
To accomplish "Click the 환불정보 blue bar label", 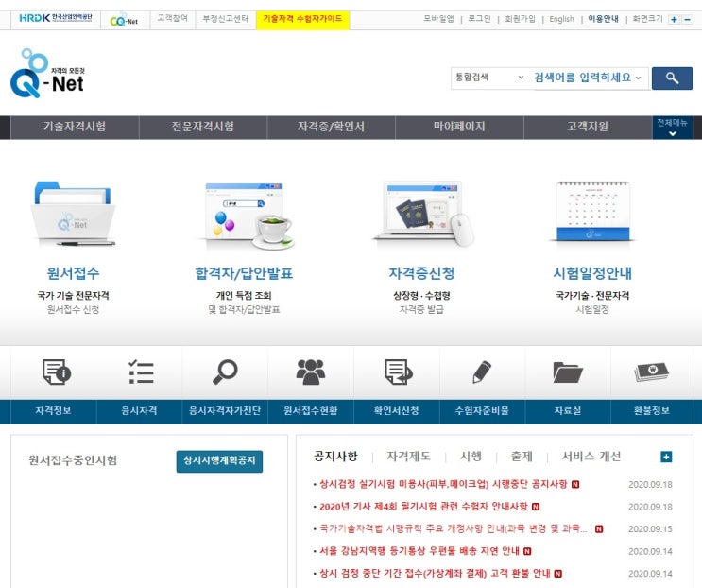I will point(652,411).
